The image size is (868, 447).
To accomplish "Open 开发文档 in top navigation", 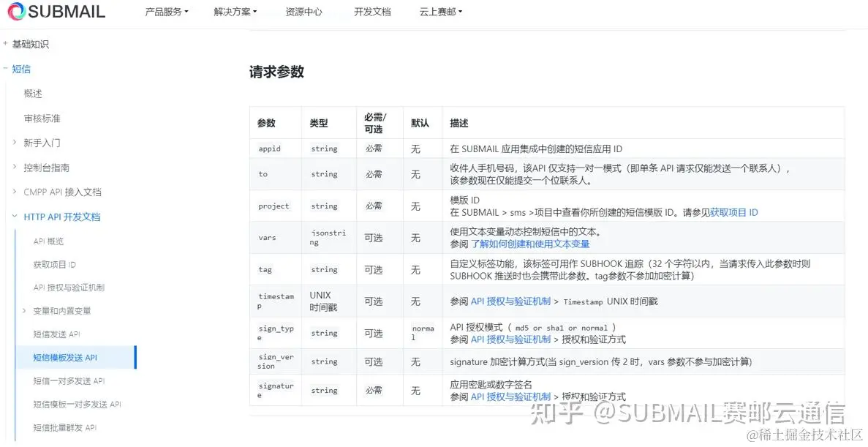I will 372,12.
